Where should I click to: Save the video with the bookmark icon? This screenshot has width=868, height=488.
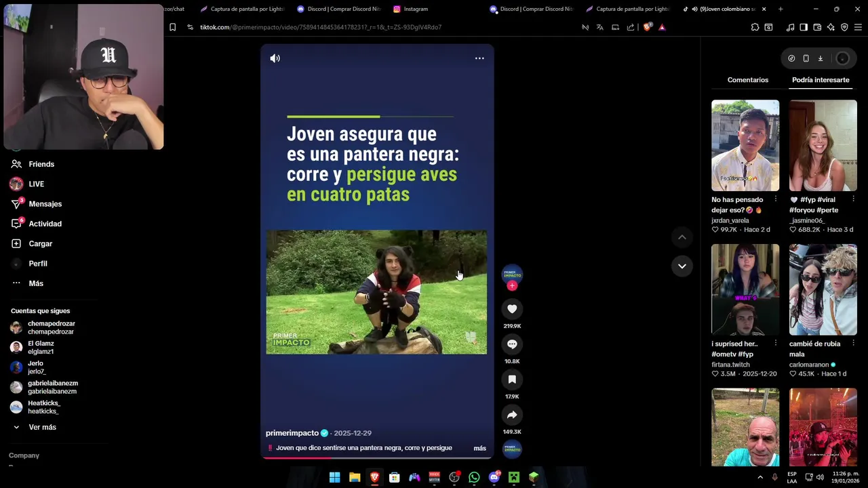[512, 380]
